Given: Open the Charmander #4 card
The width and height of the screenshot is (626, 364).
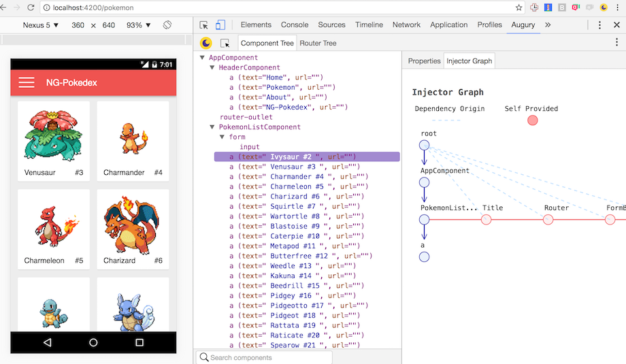Looking at the screenshot, I should [x=133, y=142].
